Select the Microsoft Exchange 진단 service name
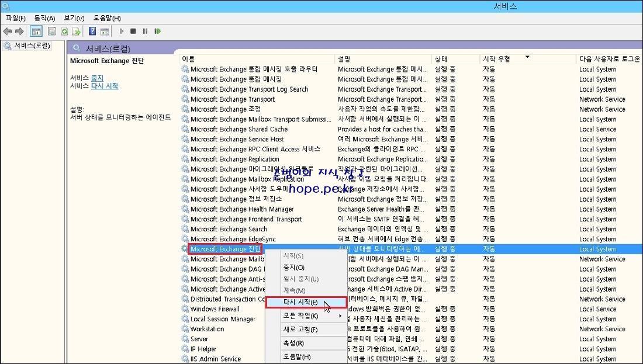Viewport: 643px width, 364px height. point(226,249)
